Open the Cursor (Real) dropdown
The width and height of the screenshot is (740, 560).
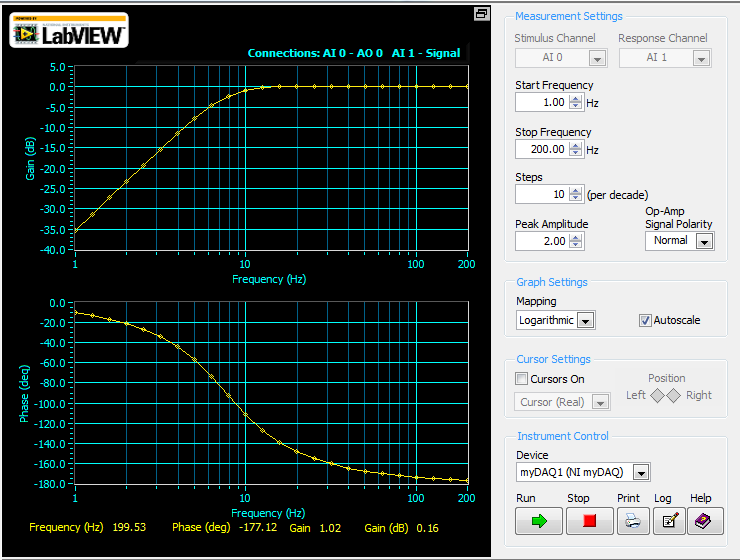pos(600,402)
